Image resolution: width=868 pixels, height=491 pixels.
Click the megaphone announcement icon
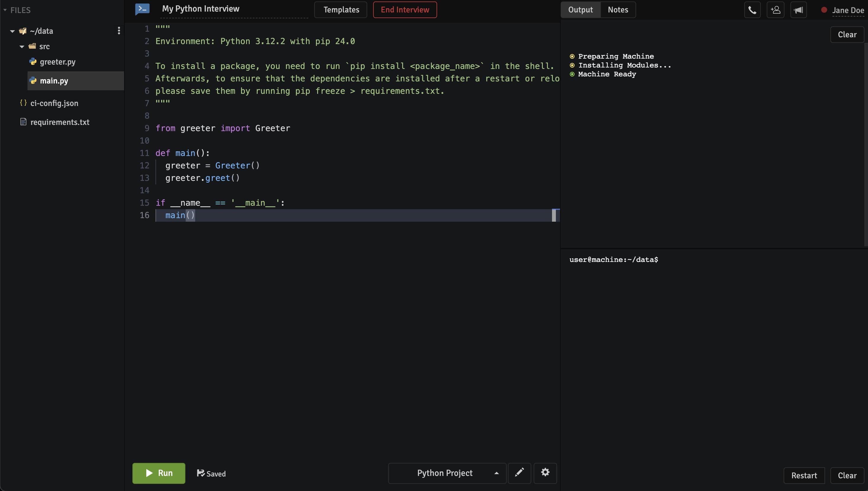tap(798, 10)
